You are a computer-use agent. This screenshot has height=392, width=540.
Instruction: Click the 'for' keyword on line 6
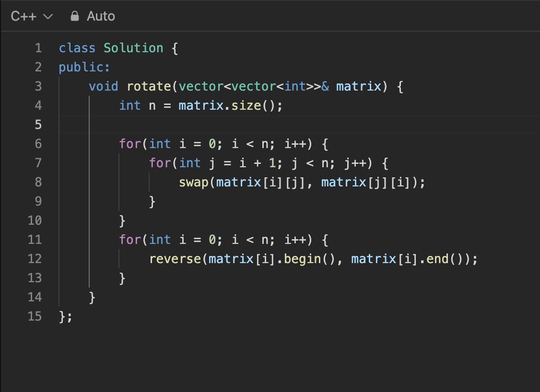tap(130, 144)
